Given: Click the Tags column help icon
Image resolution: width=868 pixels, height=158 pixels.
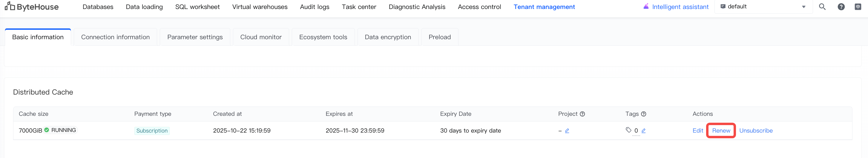Looking at the screenshot, I should (644, 114).
